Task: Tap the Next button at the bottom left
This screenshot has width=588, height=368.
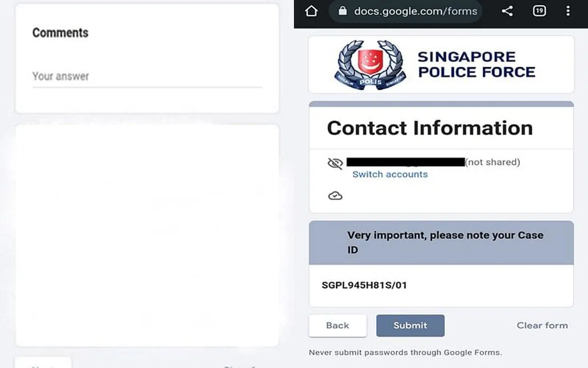Action: click(x=43, y=365)
